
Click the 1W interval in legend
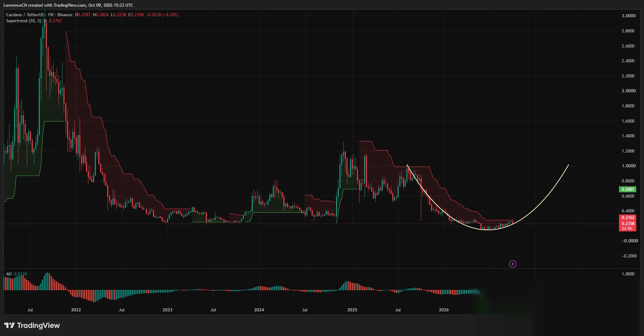(x=51, y=15)
